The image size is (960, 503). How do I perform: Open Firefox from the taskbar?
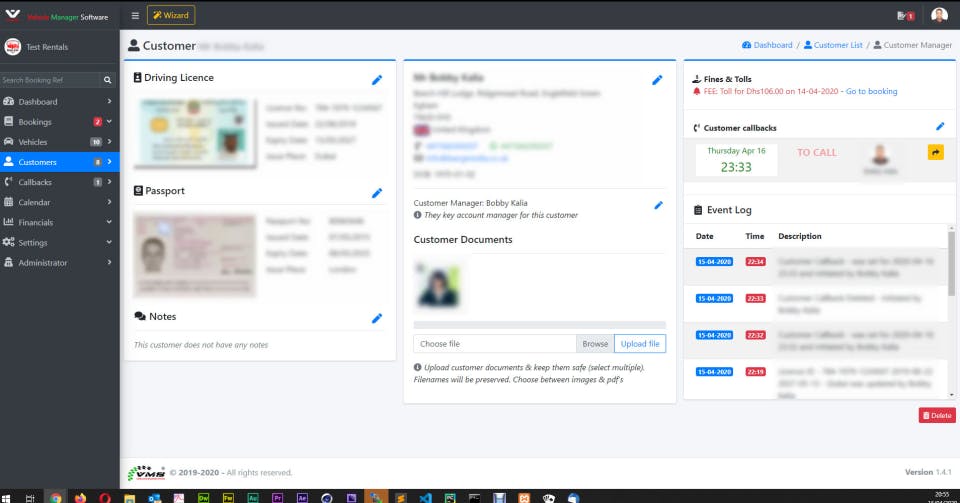tap(80, 498)
